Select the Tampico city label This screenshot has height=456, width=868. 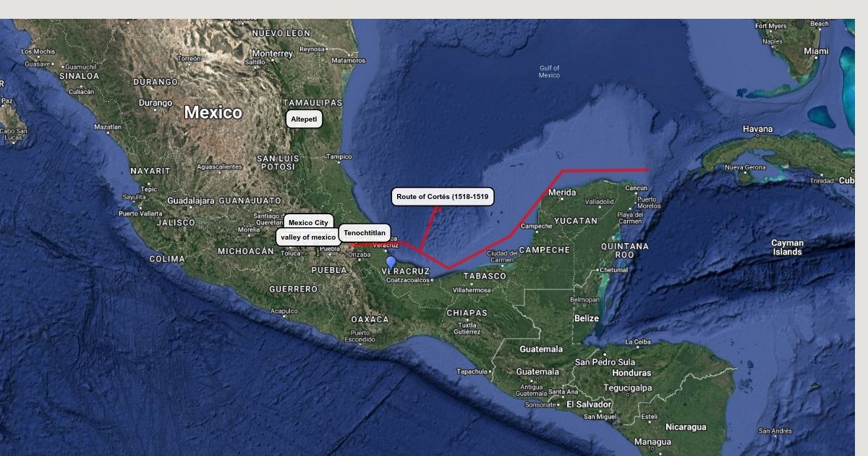(x=339, y=156)
